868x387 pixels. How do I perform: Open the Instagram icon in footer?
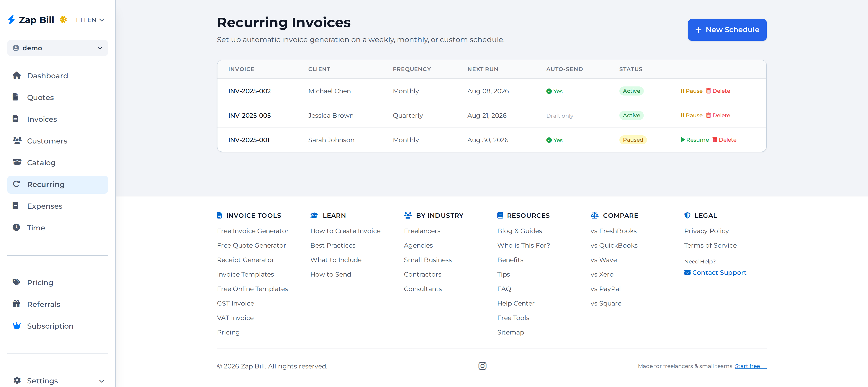pyautogui.click(x=482, y=366)
